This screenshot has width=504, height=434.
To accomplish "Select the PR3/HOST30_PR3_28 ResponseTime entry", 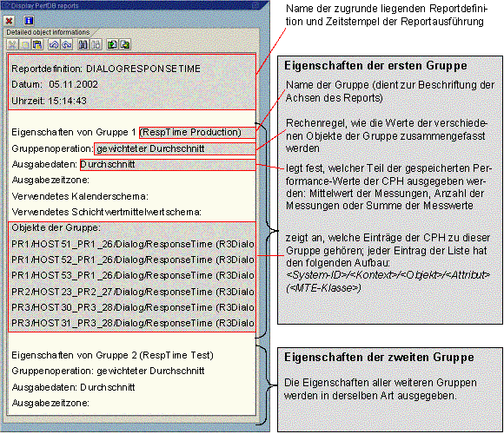I will 132,307.
